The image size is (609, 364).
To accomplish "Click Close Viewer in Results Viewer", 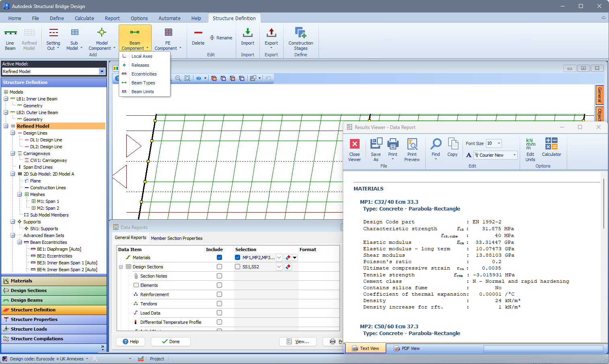I will (354, 149).
